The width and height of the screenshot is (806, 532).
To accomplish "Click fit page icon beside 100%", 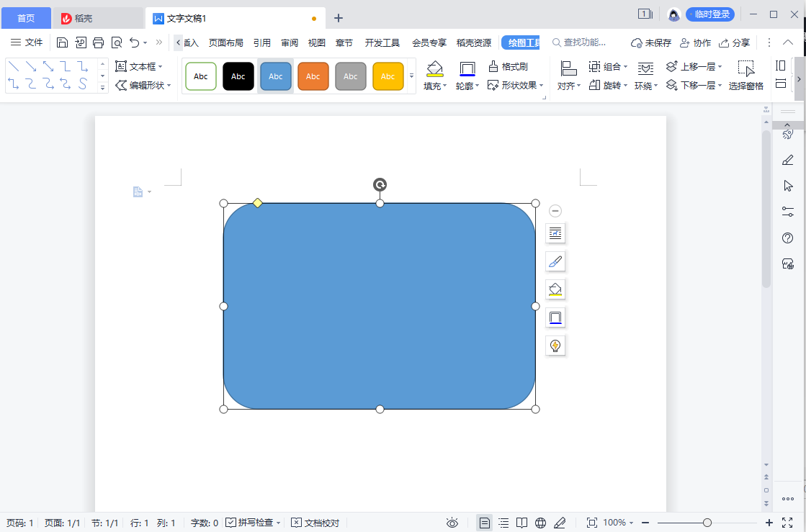I will (592, 523).
